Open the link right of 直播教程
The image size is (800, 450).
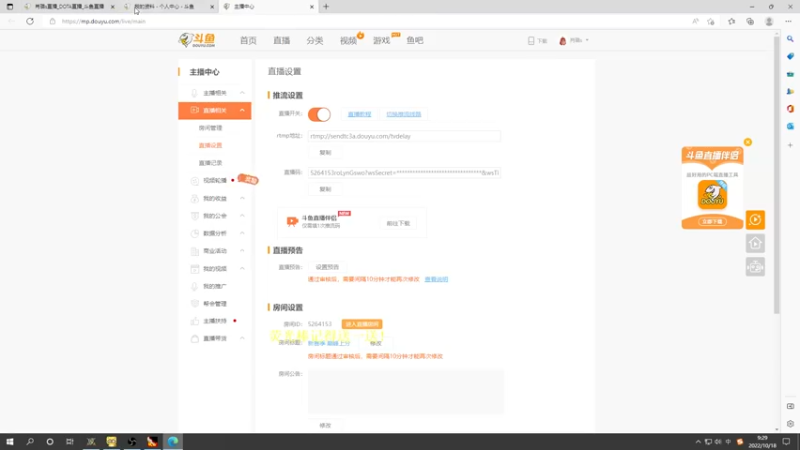click(404, 114)
